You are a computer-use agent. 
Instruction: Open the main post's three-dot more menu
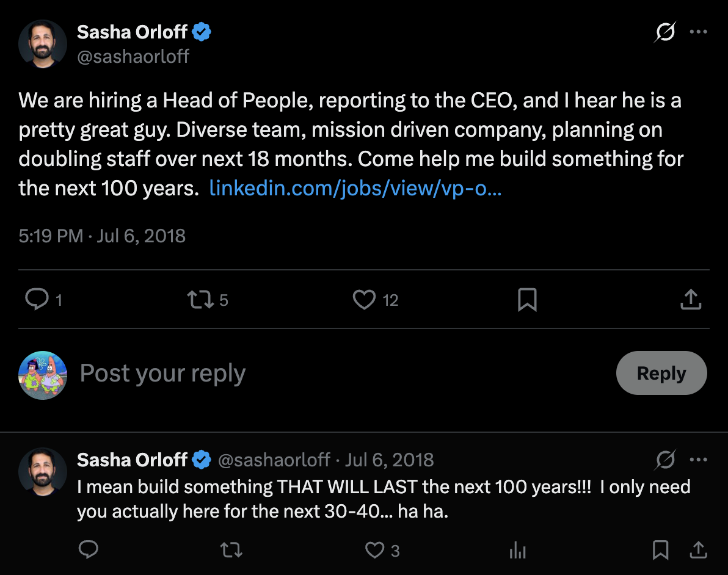click(698, 32)
